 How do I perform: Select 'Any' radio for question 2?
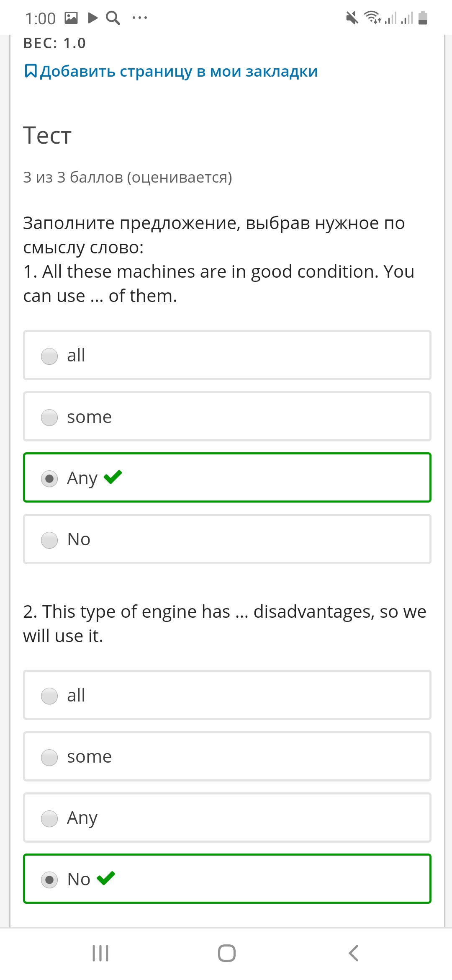49,818
